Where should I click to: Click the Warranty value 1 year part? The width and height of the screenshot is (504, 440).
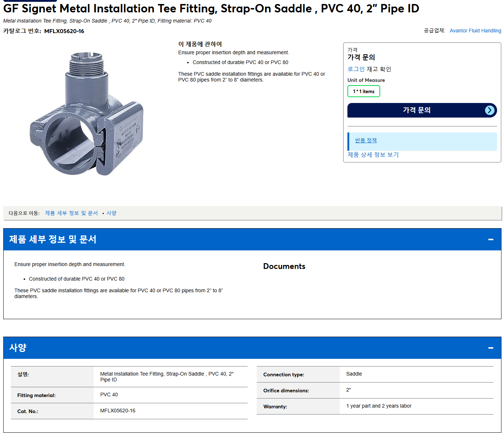point(379,406)
